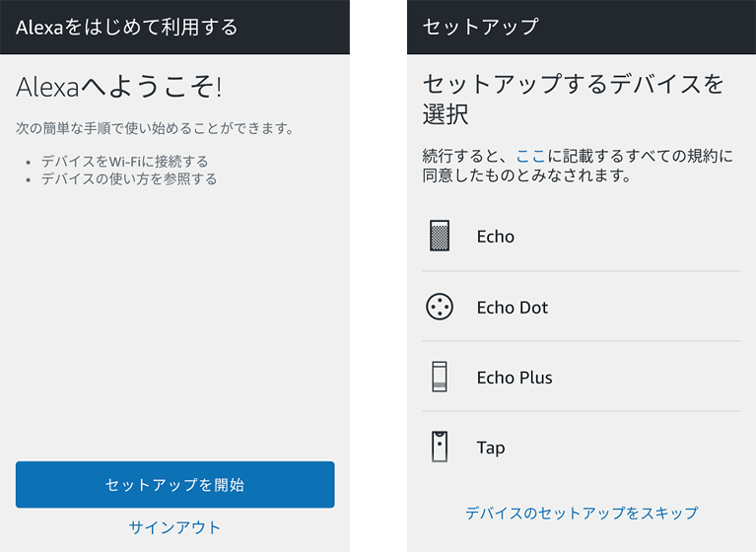This screenshot has width=756, height=552.
Task: Click the 次の簡単な手順 intro text
Action: 155,128
